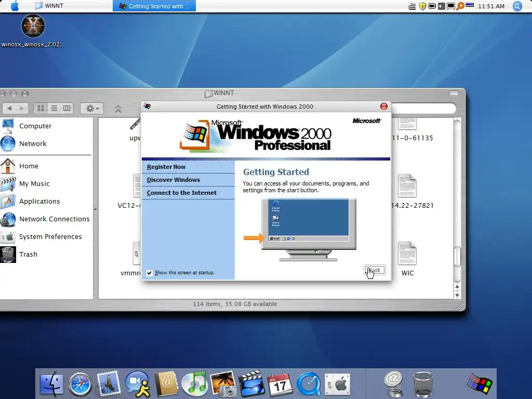Launch iTunes from the dock

(x=194, y=384)
